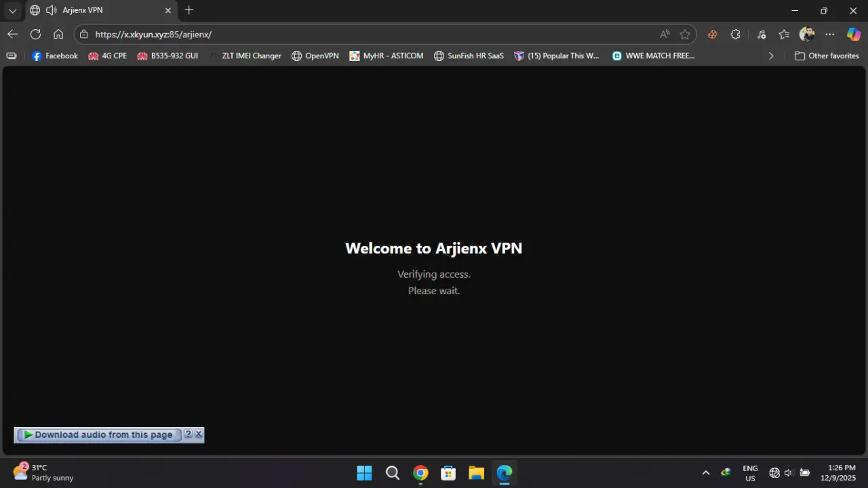Open network status globe tray icon

point(774,472)
